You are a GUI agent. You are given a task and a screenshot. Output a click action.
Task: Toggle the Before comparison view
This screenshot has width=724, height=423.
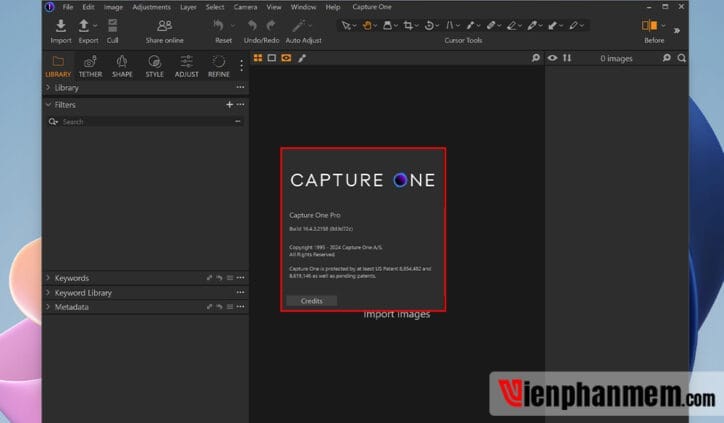click(x=649, y=25)
